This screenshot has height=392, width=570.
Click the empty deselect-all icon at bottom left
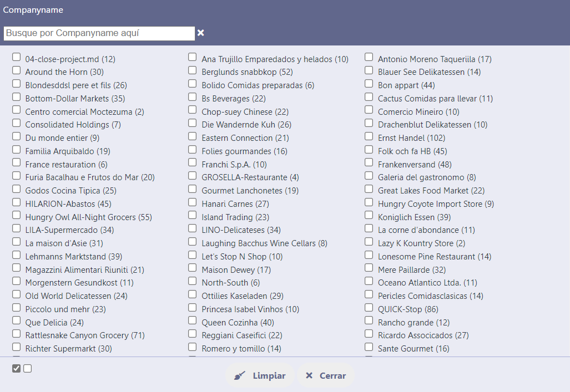pyautogui.click(x=28, y=369)
